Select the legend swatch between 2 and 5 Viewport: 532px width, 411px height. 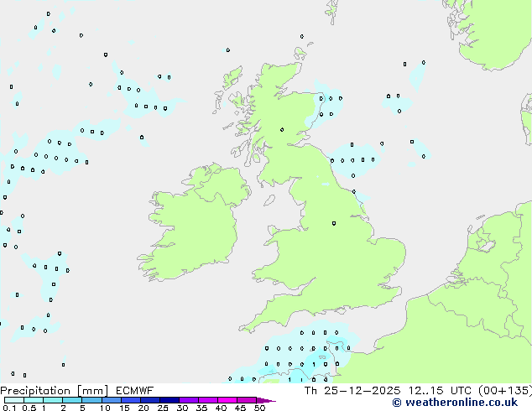pos(72,400)
